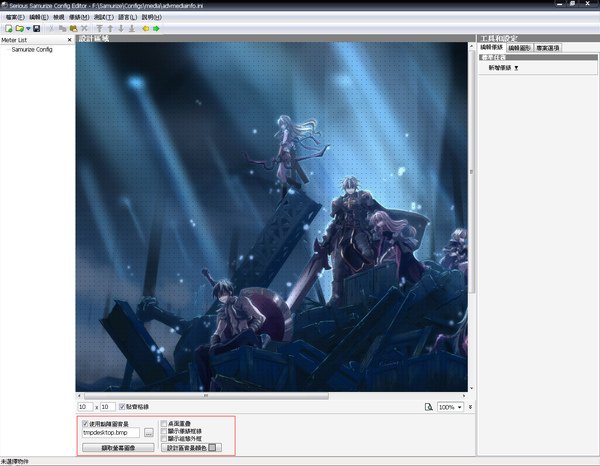Open the 儀錶(M) menu
This screenshot has width=600, height=466.
coord(79,17)
